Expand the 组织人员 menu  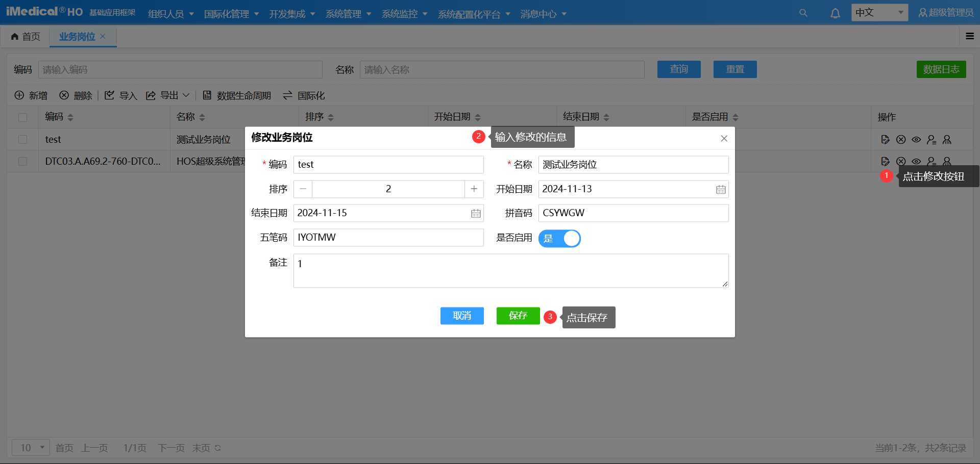(171, 14)
